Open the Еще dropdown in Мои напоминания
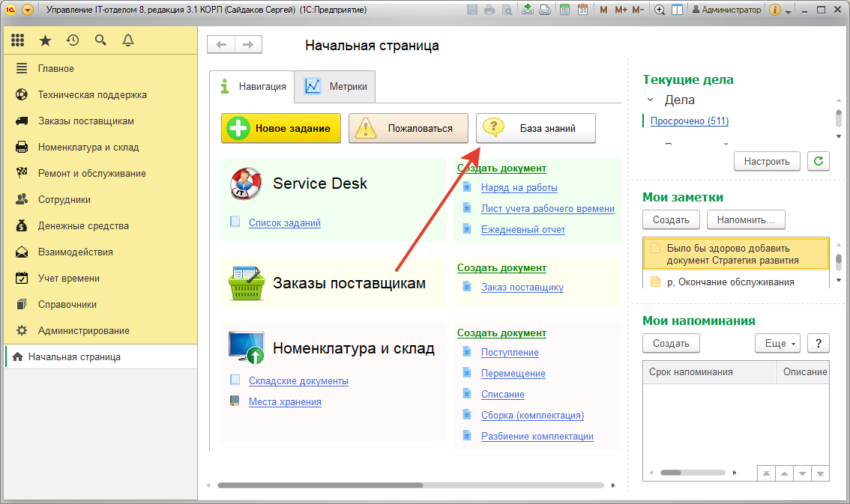The height and width of the screenshot is (504, 850). click(x=778, y=343)
